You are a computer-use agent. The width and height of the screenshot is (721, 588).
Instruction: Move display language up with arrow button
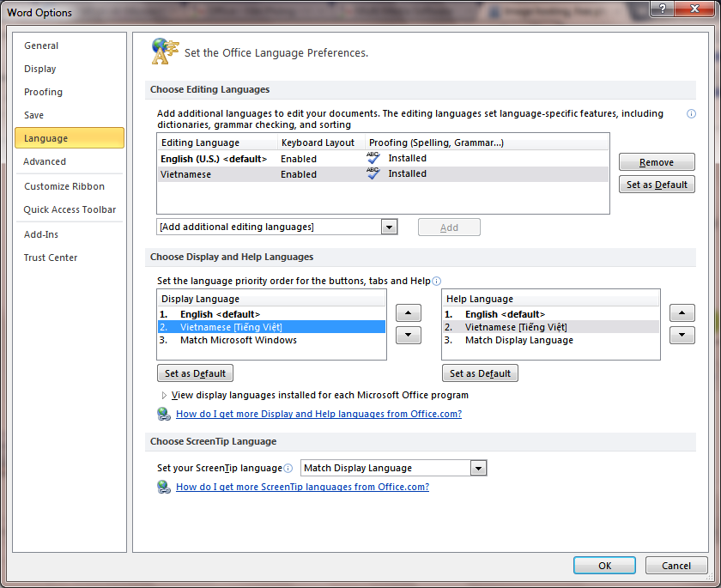coord(409,312)
